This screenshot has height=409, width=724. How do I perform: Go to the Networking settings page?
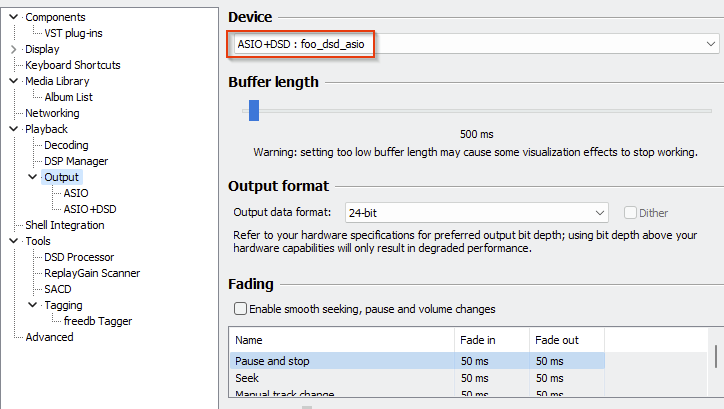point(52,113)
